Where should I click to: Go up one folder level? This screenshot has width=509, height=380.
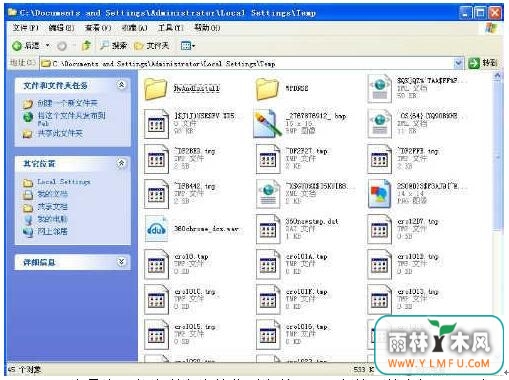(86, 45)
